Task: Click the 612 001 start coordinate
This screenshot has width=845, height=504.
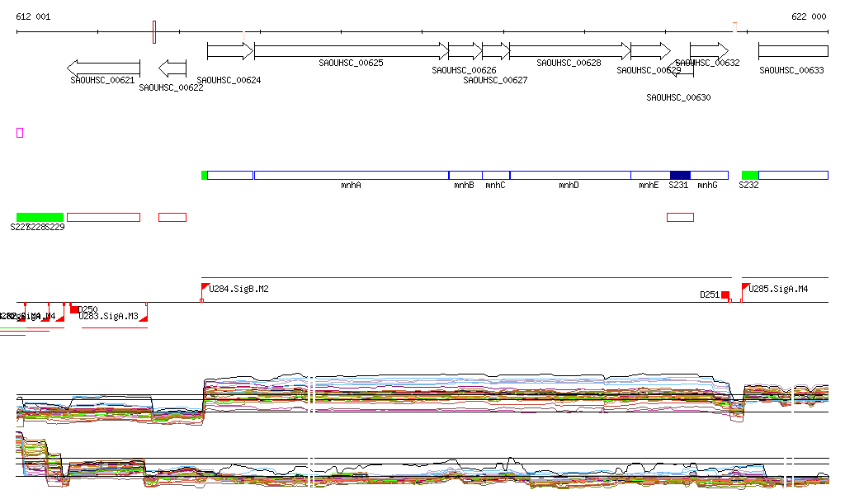Action: [x=33, y=16]
